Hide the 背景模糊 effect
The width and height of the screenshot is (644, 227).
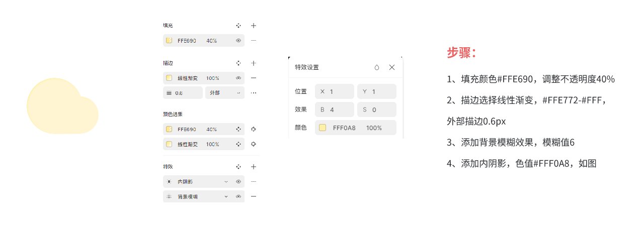[x=238, y=196]
